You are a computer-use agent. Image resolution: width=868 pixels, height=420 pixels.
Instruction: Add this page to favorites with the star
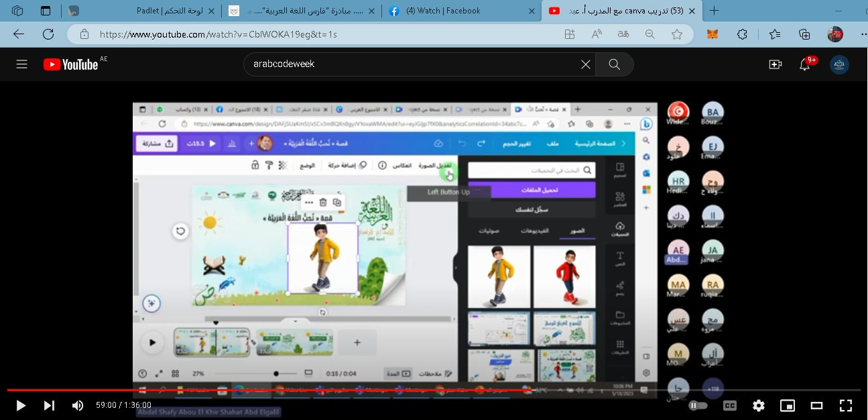click(677, 34)
